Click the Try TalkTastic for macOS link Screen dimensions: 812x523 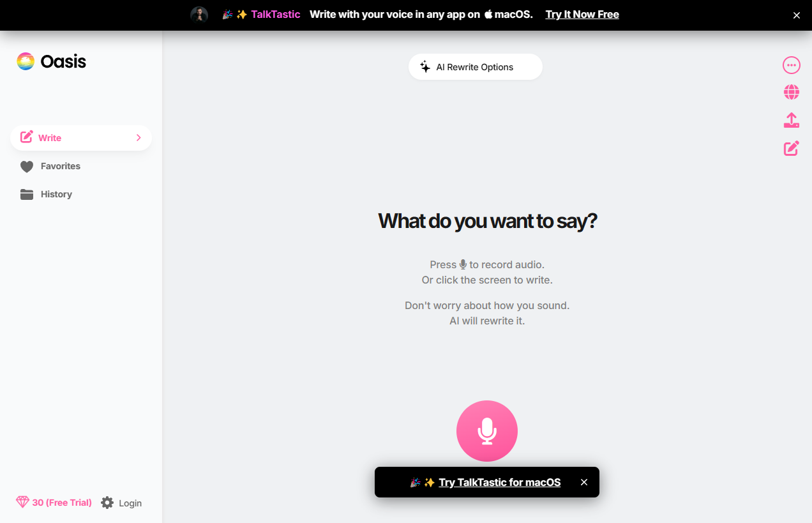pos(500,482)
